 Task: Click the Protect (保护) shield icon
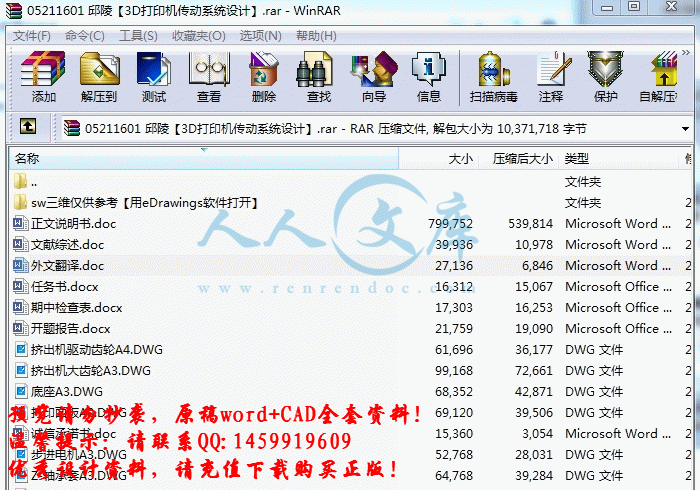pos(605,77)
